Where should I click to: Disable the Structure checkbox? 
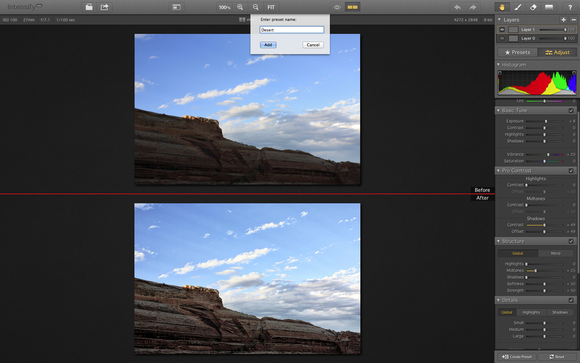point(571,241)
